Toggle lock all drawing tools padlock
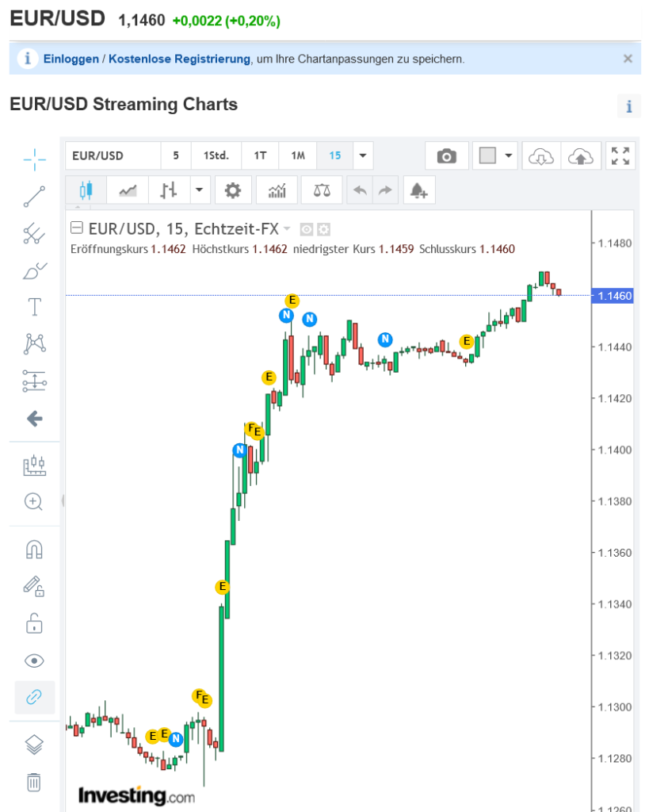This screenshot has width=649, height=812. 34,623
